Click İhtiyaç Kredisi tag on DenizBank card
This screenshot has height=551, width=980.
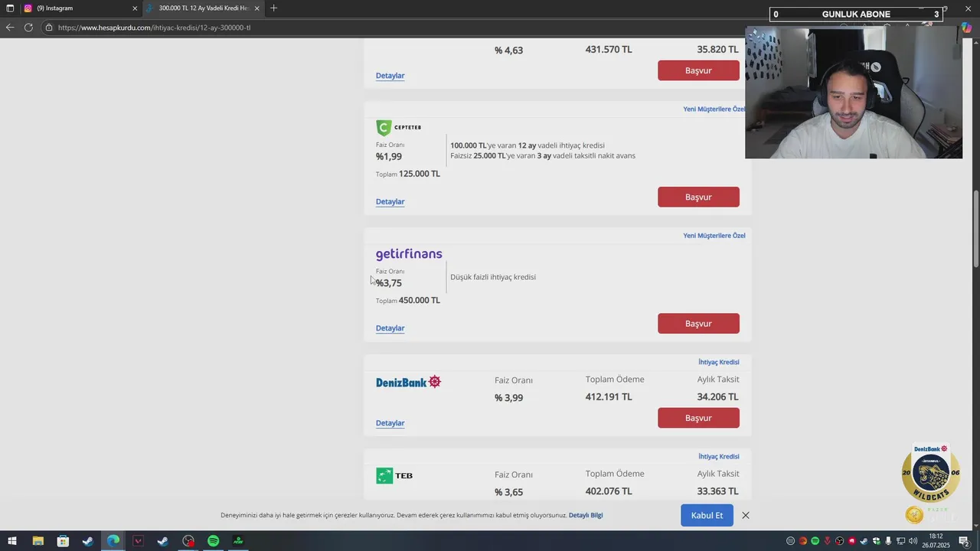[718, 362]
